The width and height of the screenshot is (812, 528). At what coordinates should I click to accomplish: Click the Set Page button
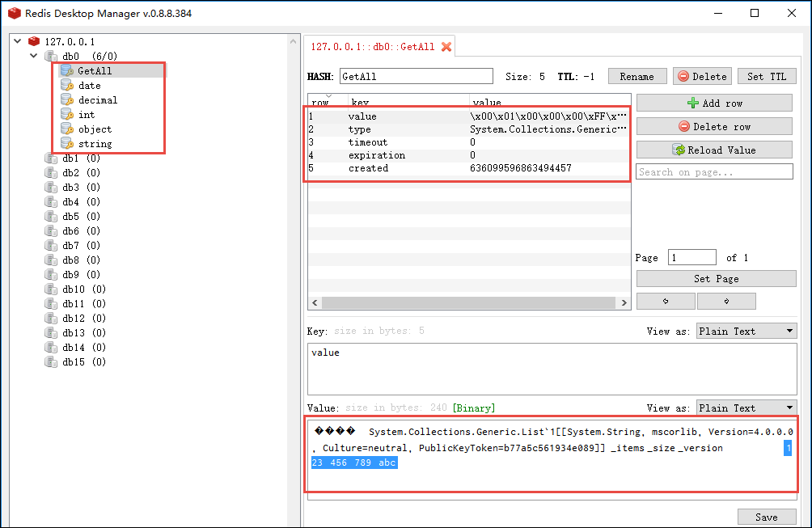point(717,278)
